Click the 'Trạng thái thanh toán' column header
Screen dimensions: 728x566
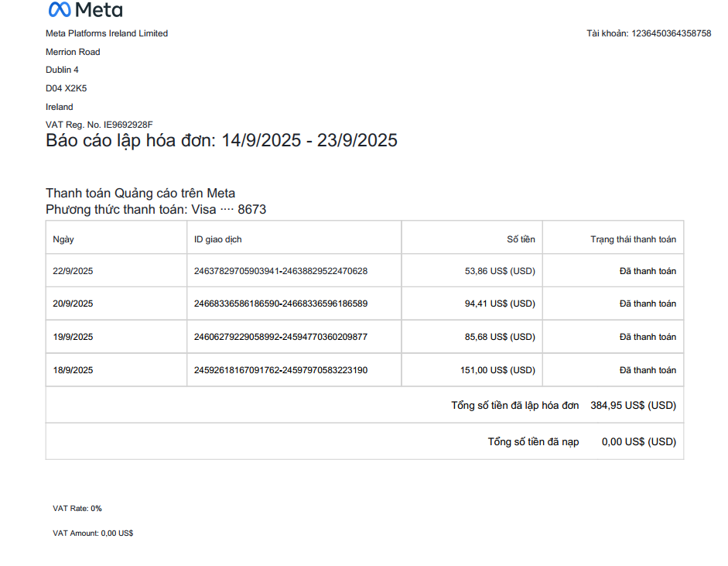point(634,239)
